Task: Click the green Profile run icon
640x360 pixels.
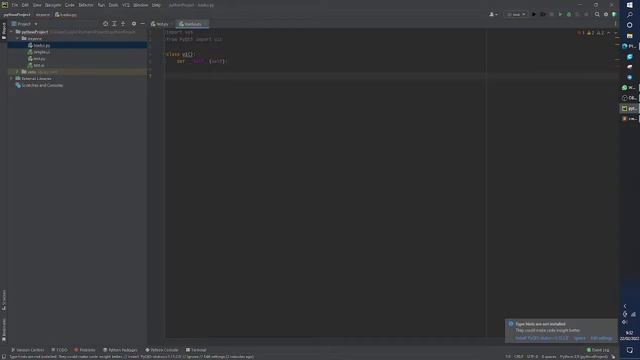Action: [560, 15]
